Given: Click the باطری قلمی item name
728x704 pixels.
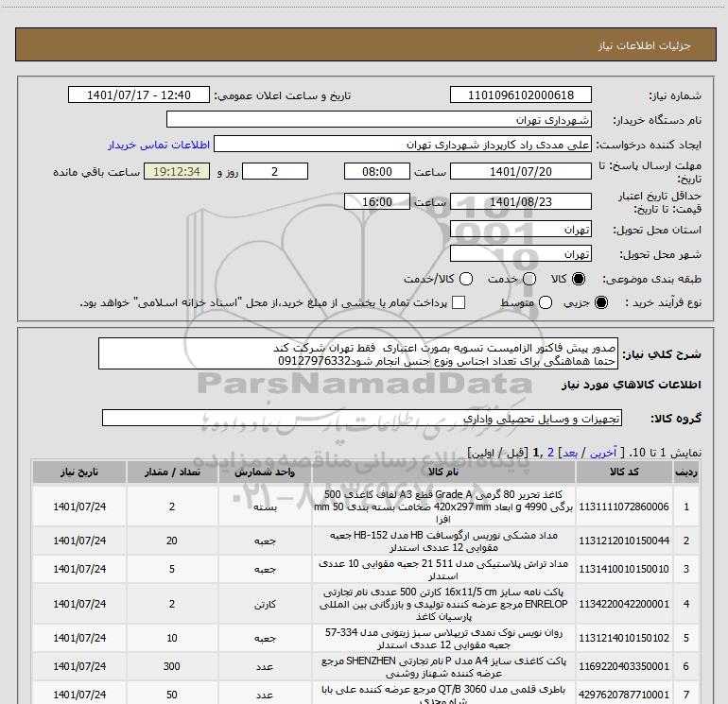Looking at the screenshot, I should pos(443,695).
